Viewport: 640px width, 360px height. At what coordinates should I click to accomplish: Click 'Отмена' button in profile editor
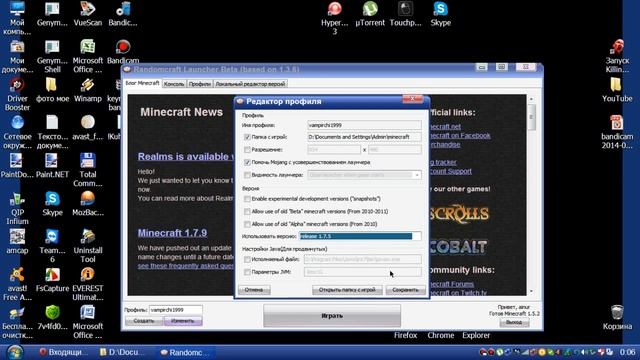254,290
